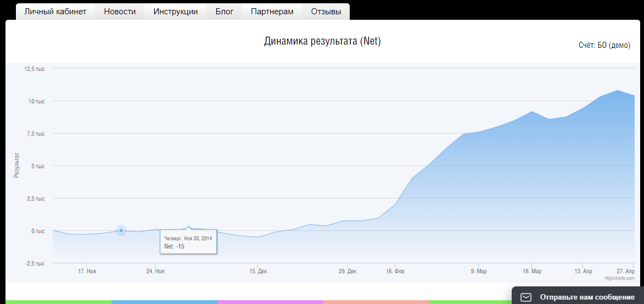644x304 pixels.
Task: Click the Счёт: БО (демо) account label
Action: 604,46
